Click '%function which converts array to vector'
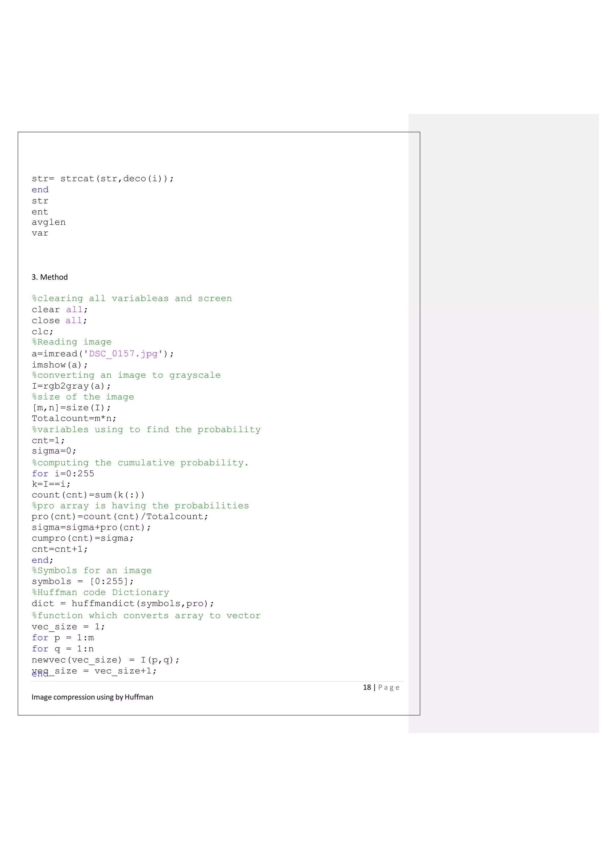616x848 pixels. pos(146,616)
